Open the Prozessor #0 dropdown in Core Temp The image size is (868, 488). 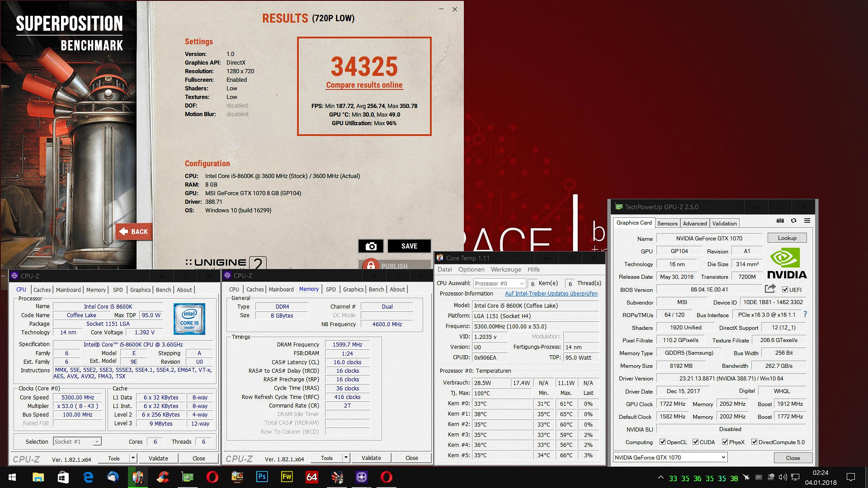tap(499, 283)
